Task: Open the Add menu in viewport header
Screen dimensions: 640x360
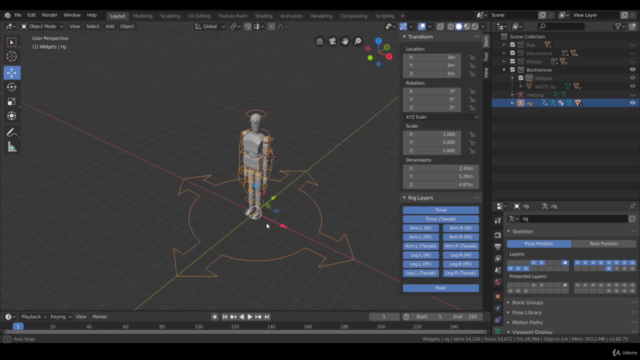Action: 110,27
